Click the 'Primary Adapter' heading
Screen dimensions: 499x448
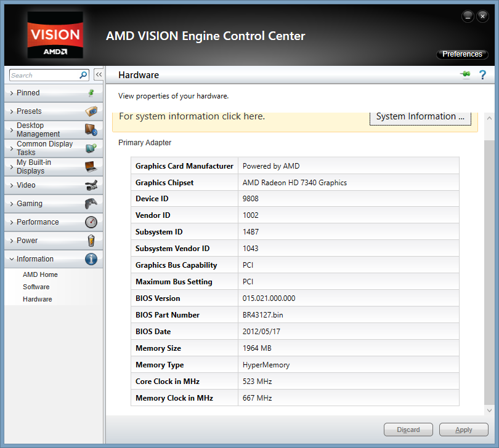pyautogui.click(x=145, y=143)
